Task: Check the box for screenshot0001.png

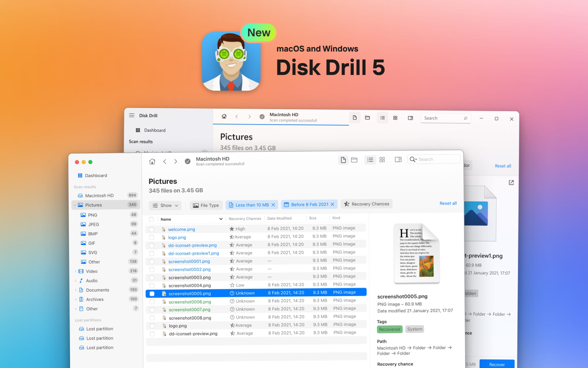Action: point(152,262)
